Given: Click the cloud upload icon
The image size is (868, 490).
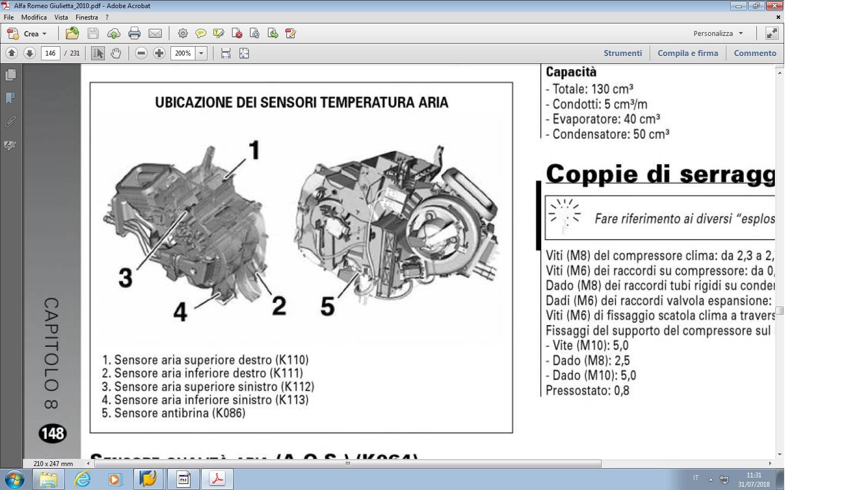Looking at the screenshot, I should tap(114, 34).
